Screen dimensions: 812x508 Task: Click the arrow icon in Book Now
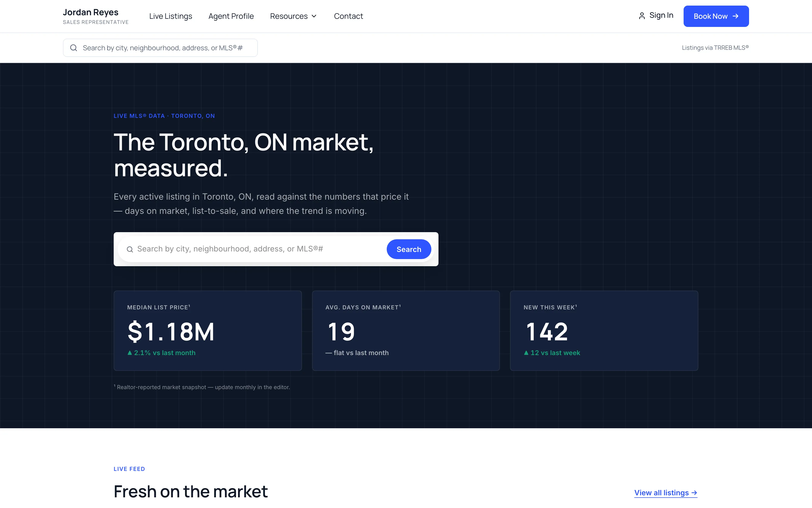coord(736,16)
